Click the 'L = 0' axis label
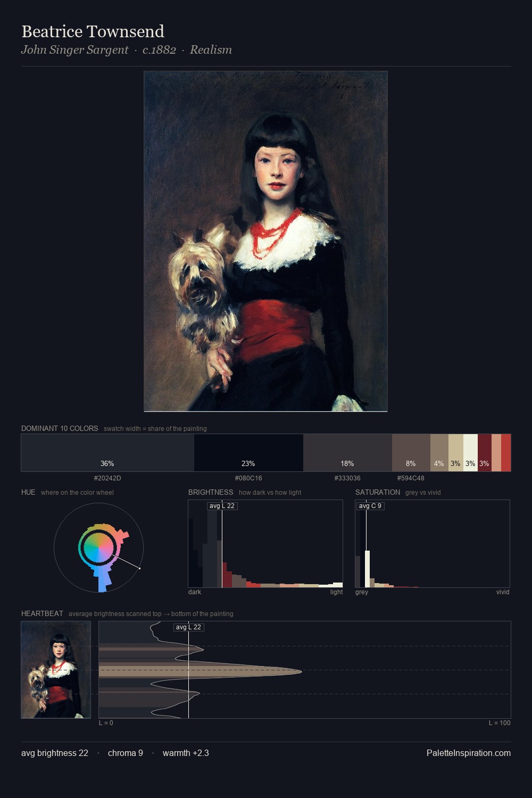The image size is (532, 798). (x=106, y=723)
